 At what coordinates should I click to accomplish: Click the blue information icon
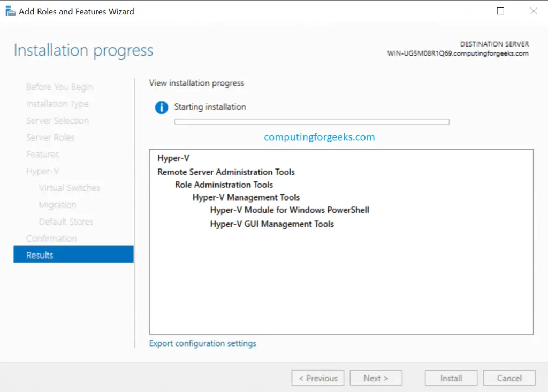point(162,107)
